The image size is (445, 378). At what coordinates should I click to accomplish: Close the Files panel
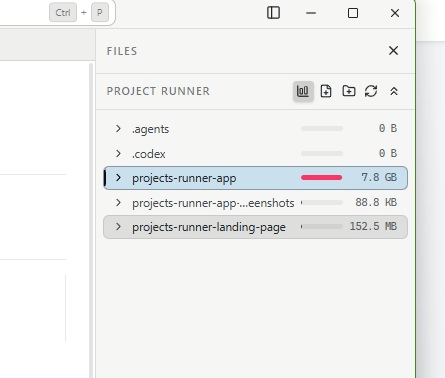coord(393,51)
